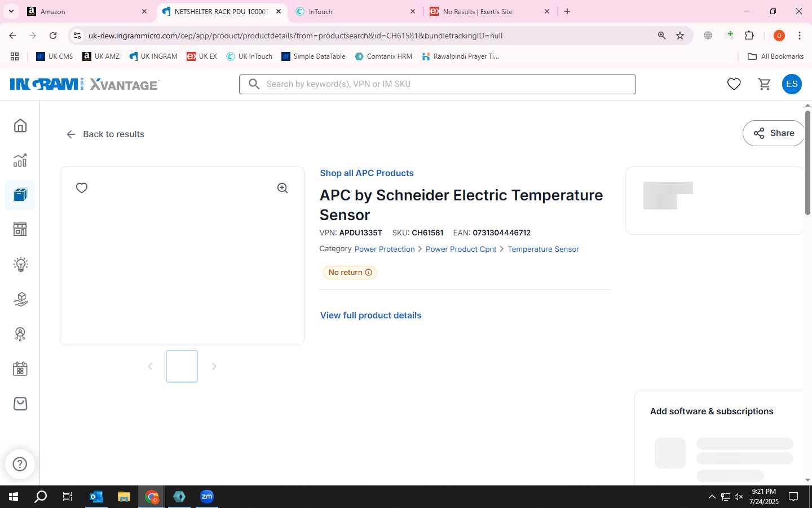Bookmark this page with star icon
812x508 pixels.
point(680,36)
